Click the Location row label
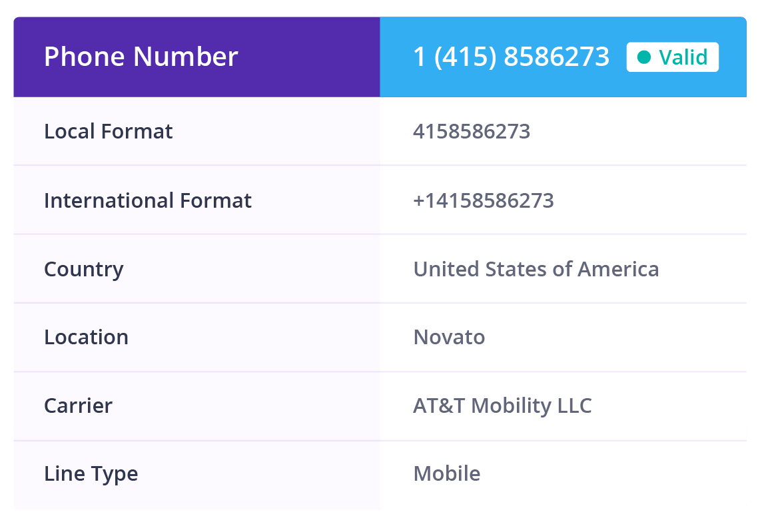This screenshot has height=532, width=760. point(87,337)
